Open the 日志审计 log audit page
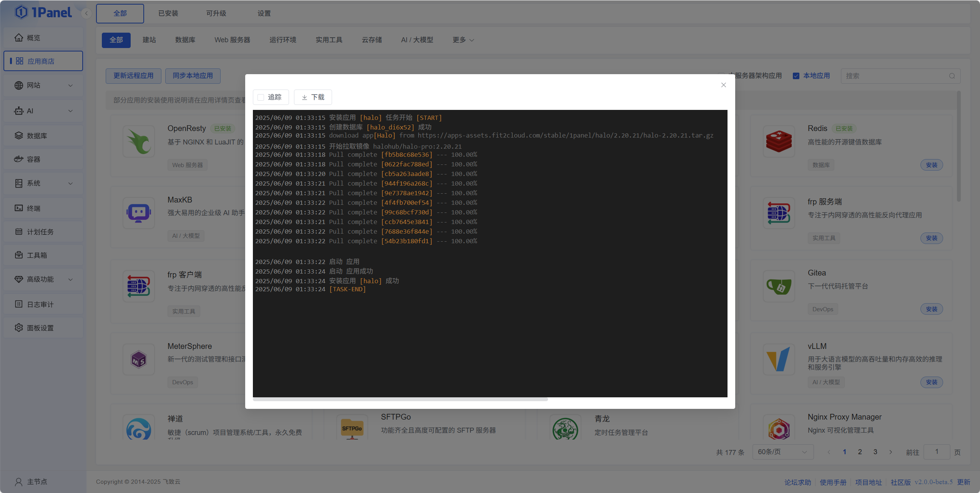 tap(43, 304)
